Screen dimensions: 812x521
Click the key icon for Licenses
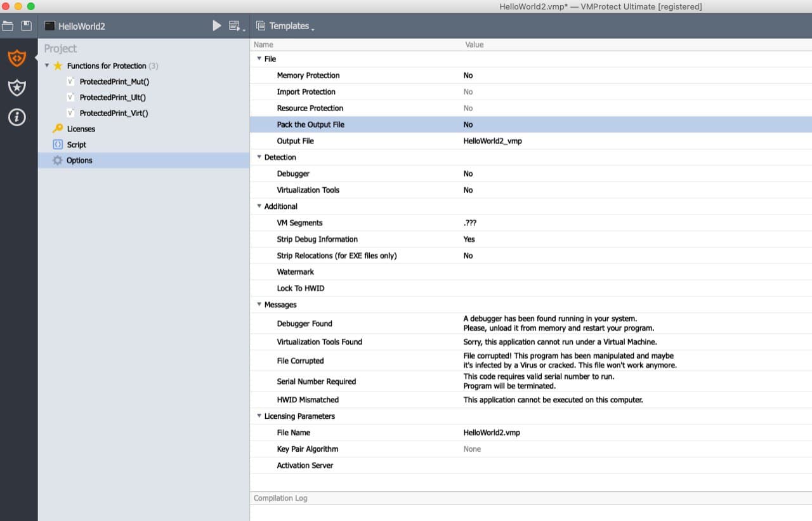point(58,129)
